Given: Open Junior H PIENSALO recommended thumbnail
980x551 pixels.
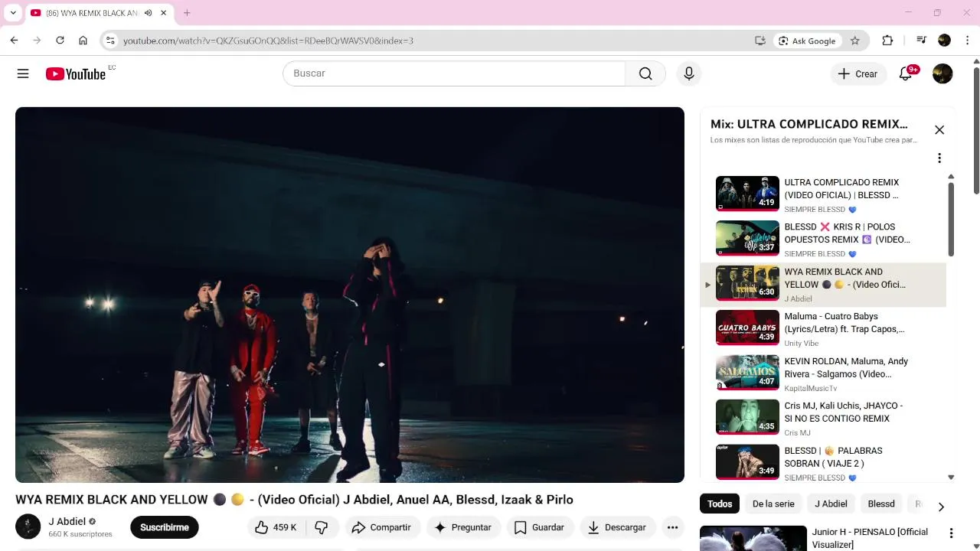Looking at the screenshot, I should pyautogui.click(x=753, y=538).
